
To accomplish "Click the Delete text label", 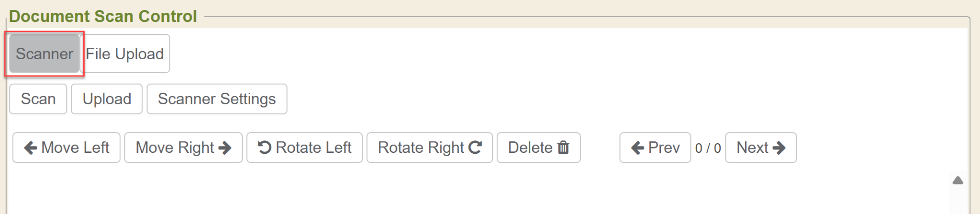I will (530, 148).
